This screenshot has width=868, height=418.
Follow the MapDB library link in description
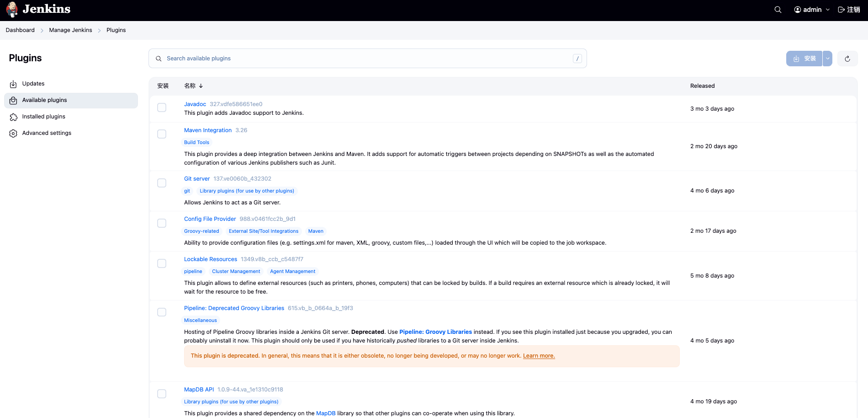tap(326, 413)
